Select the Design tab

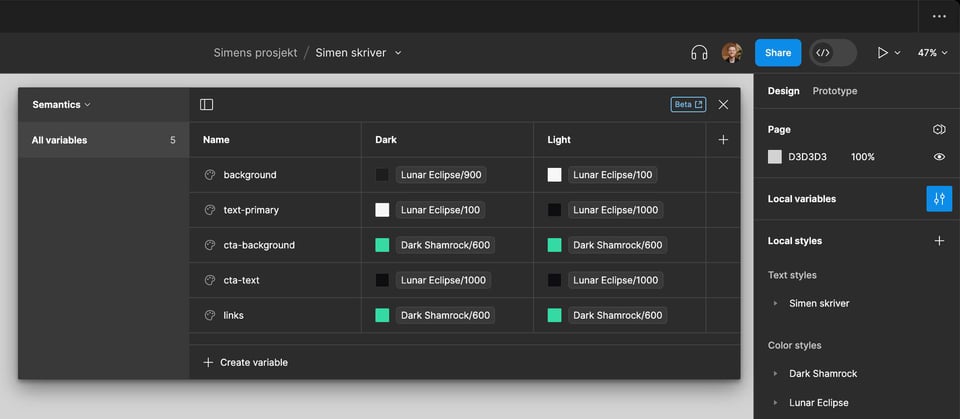[783, 91]
